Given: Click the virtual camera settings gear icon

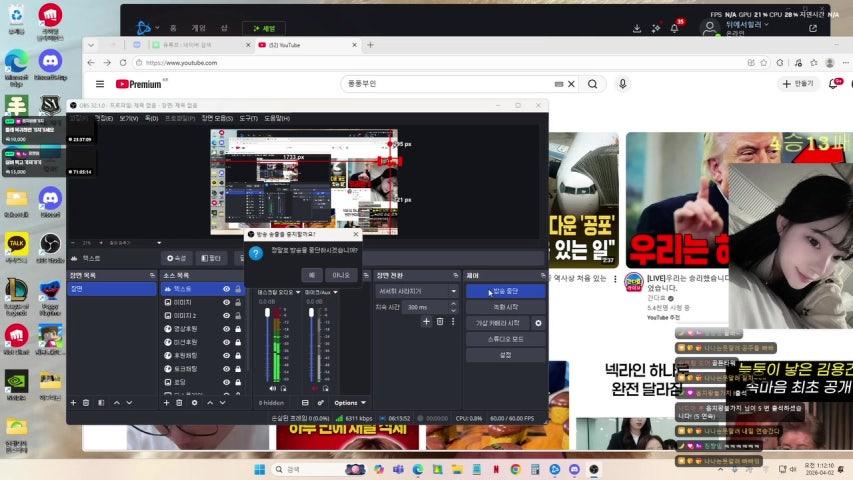Looking at the screenshot, I should [538, 323].
